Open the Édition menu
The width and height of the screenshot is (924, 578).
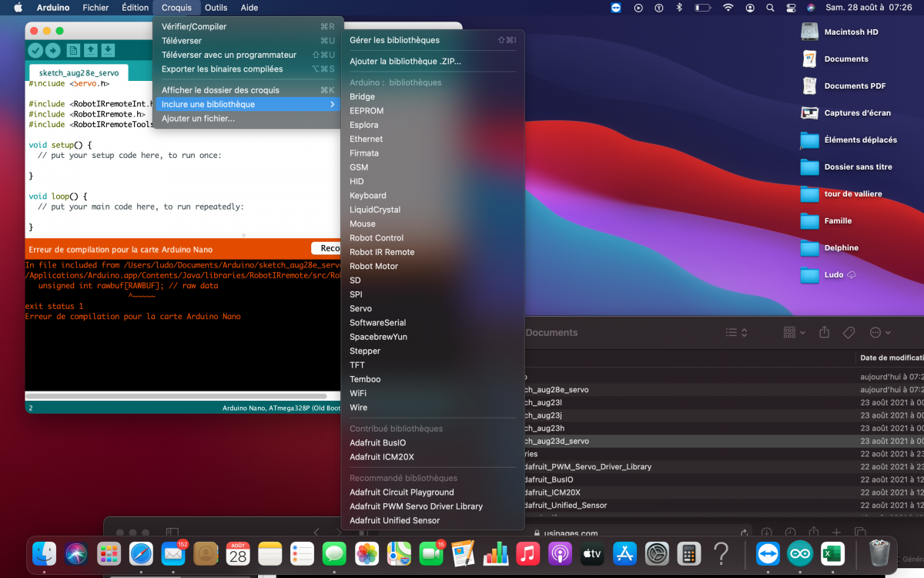tap(135, 8)
